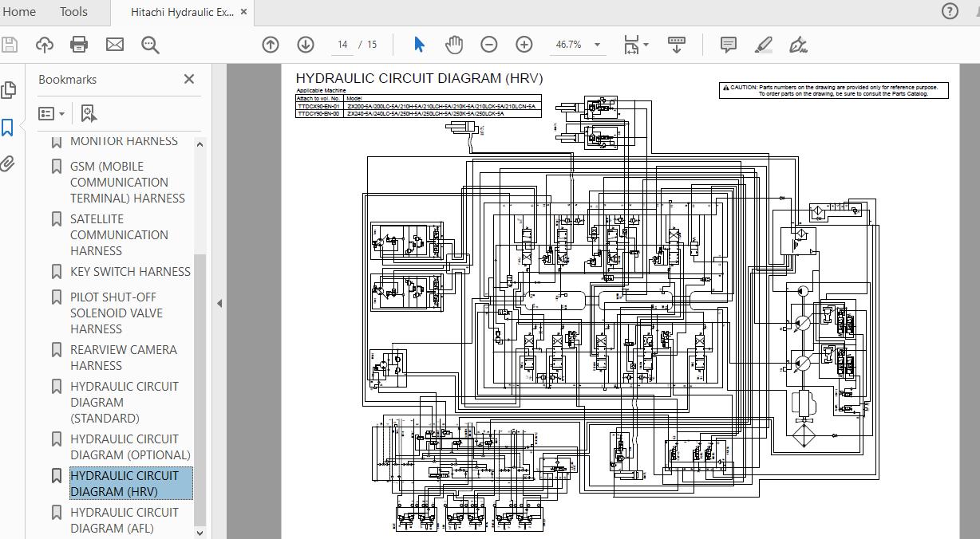
Task: Close the Bookmarks panel
Action: [189, 79]
